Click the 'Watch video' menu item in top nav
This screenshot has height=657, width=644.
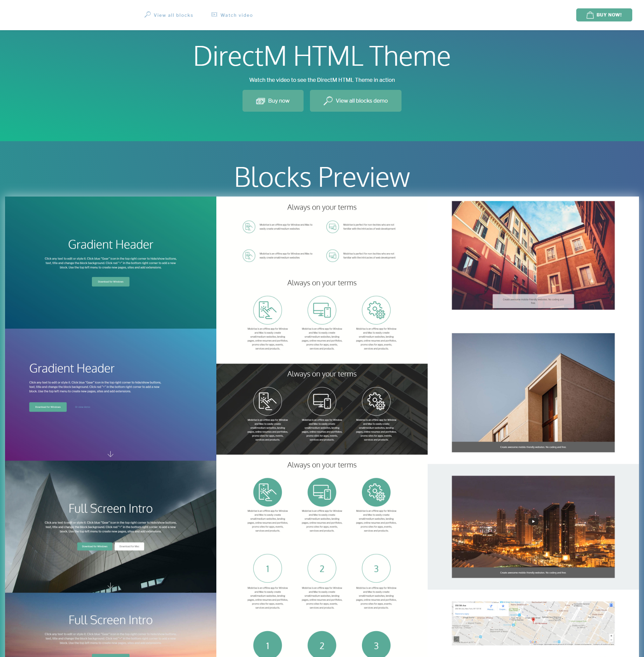[x=236, y=14]
